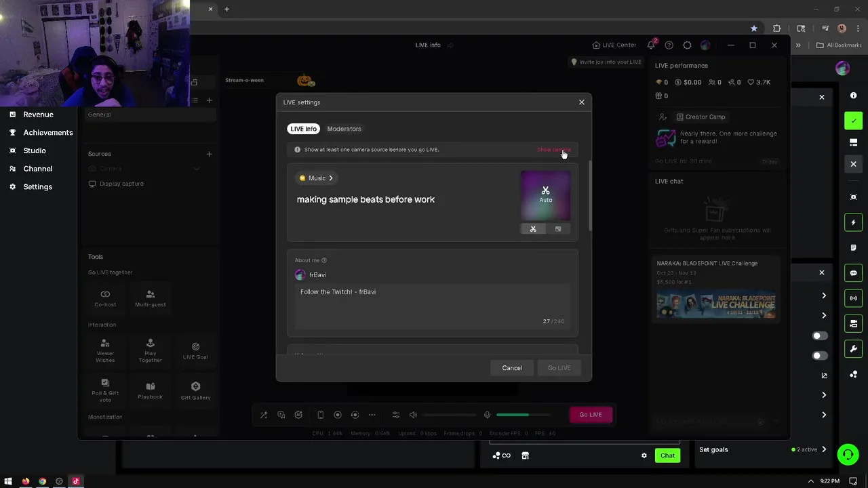This screenshot has height=488, width=868.
Task: Open the Settings menu item in sidebar
Action: coord(37,187)
